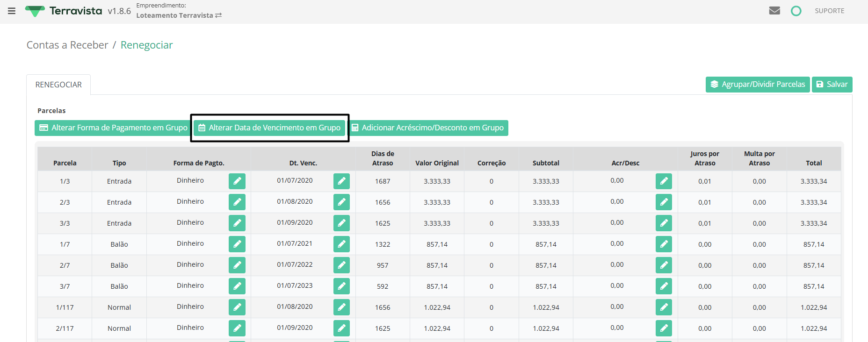
Task: Open the hamburger sidebar menu
Action: pos(12,11)
